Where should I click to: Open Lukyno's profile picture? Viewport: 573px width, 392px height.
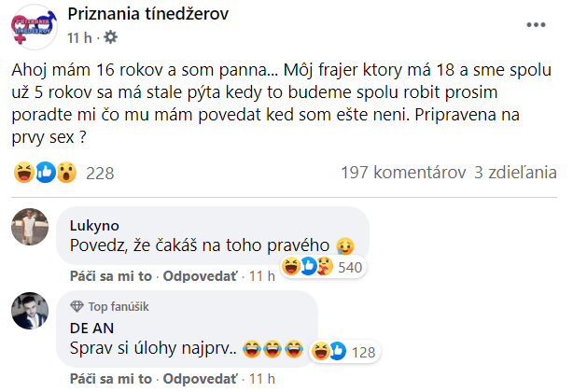(35, 227)
